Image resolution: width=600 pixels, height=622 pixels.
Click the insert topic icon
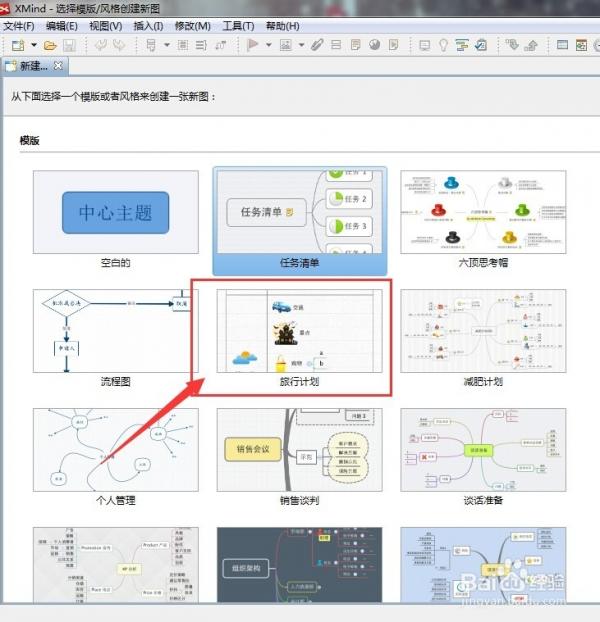151,45
